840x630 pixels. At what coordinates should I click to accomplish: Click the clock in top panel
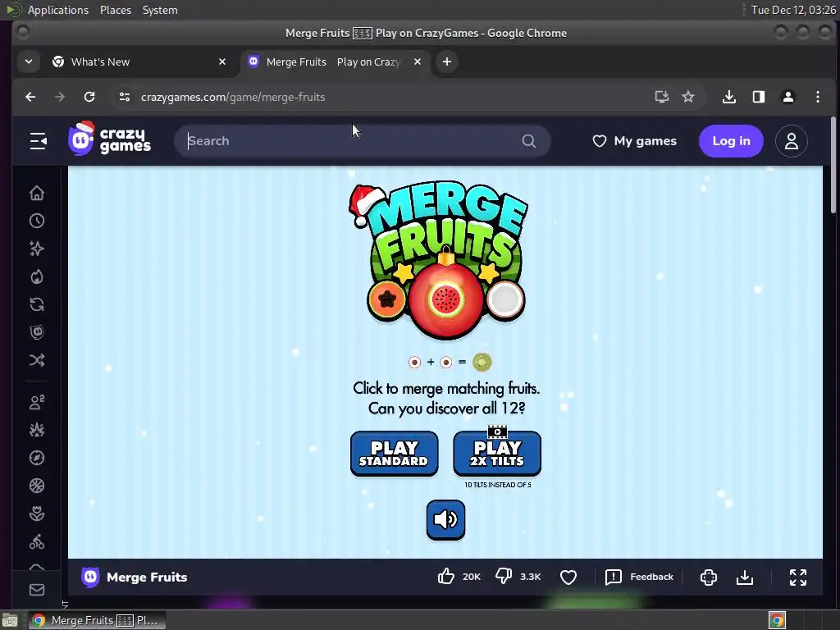point(793,10)
